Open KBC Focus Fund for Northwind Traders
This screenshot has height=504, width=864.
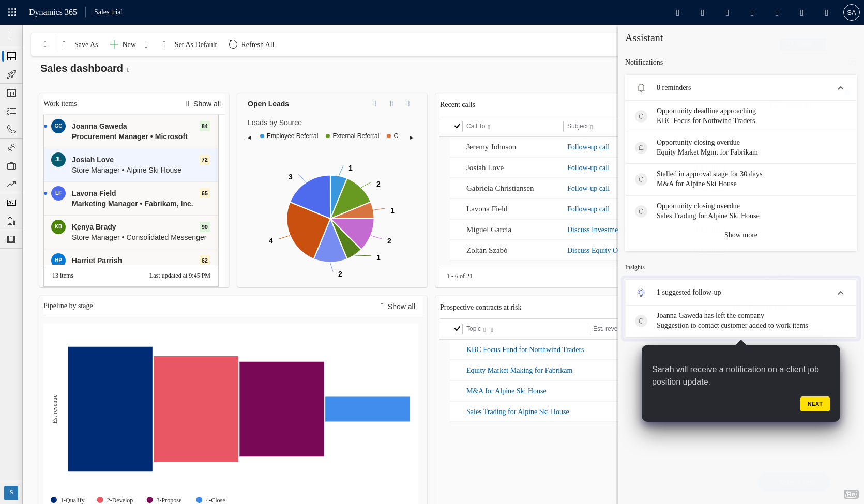(x=525, y=349)
